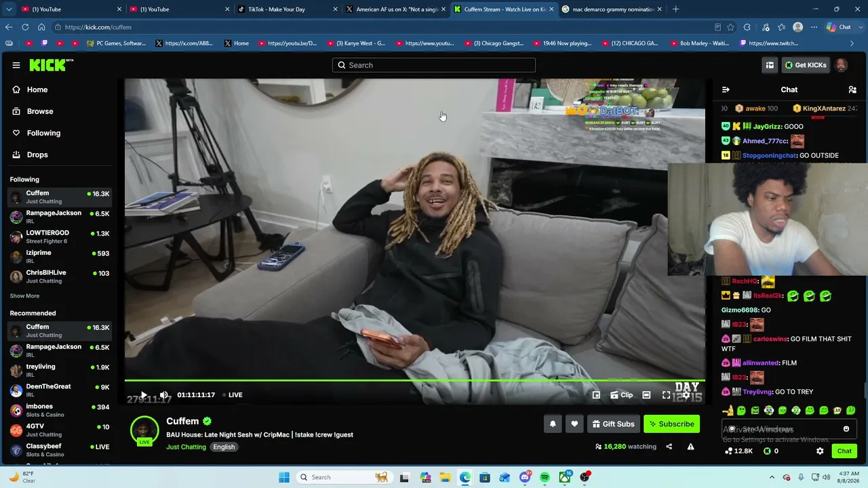This screenshot has width=868, height=488.
Task: Open chat settings gear
Action: [x=820, y=451]
